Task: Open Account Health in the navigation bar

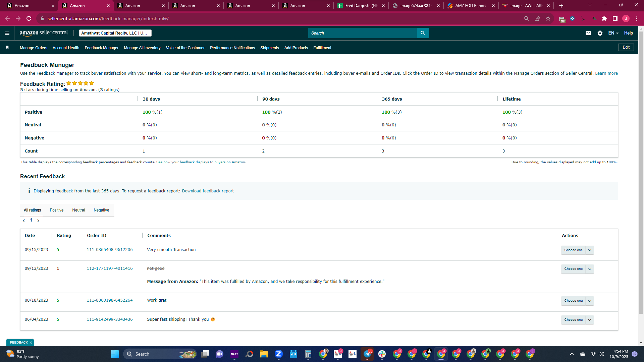Action: tap(66, 48)
